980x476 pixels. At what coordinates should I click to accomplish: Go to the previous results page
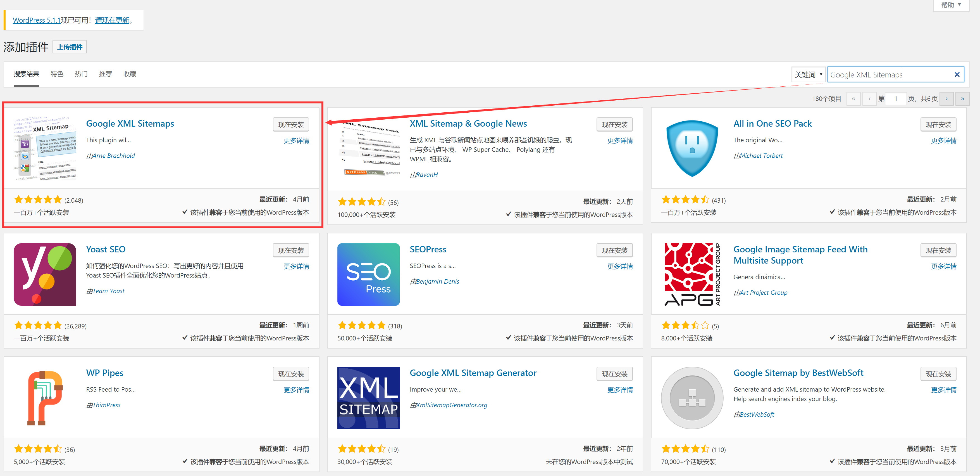tap(869, 99)
